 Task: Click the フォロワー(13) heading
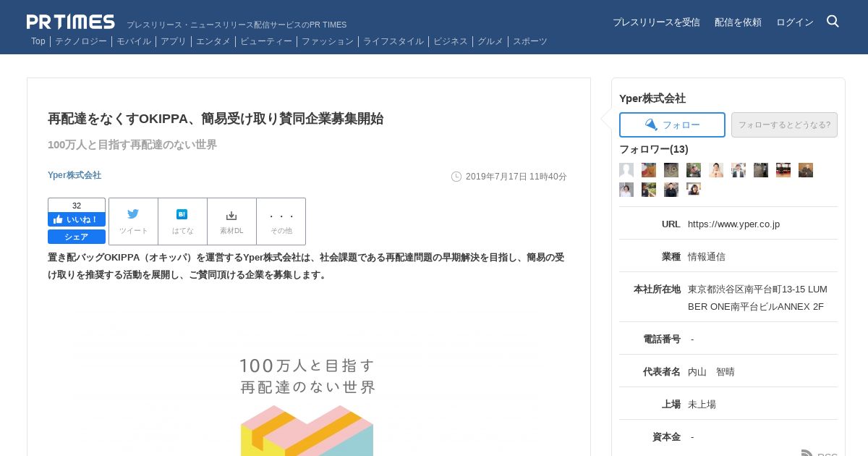pos(654,149)
